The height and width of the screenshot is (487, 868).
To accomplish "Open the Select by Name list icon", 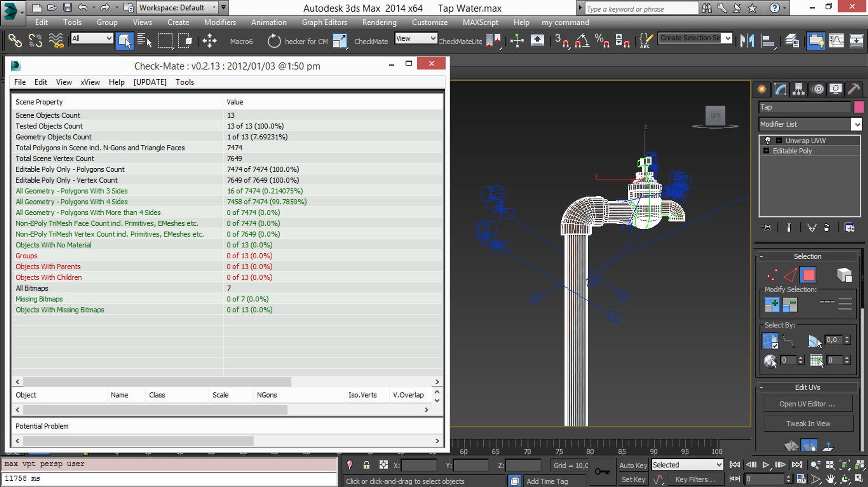I will (x=144, y=41).
